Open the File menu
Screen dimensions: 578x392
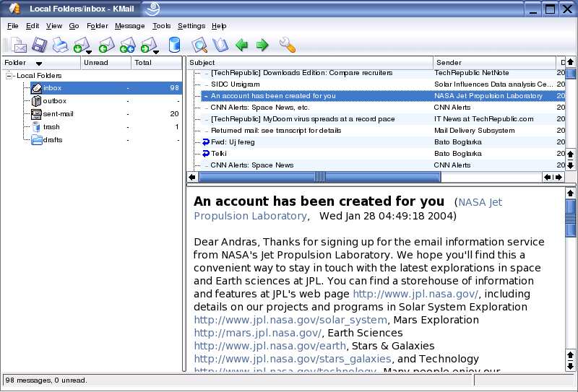tap(12, 26)
